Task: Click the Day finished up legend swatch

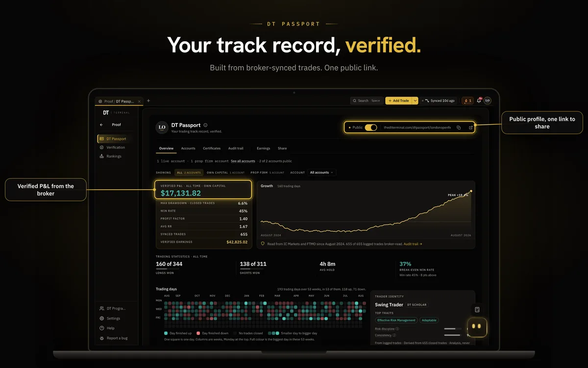Action: 166,333
